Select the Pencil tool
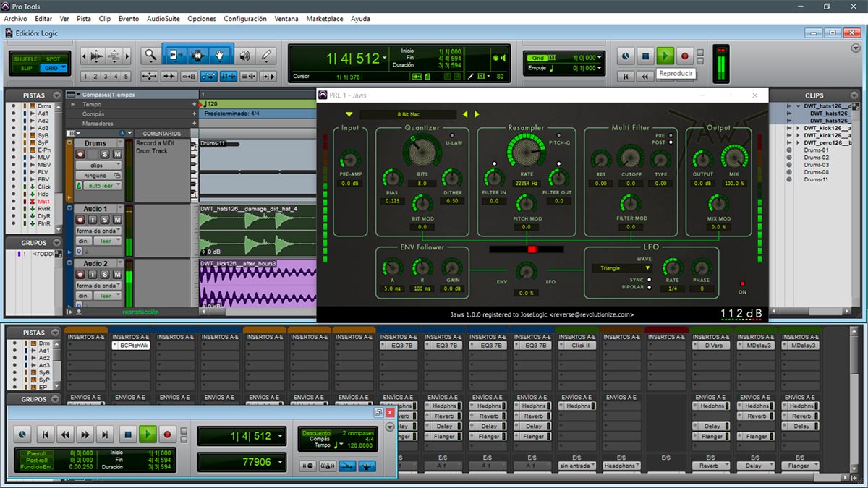The height and width of the screenshot is (488, 868). 266,55
